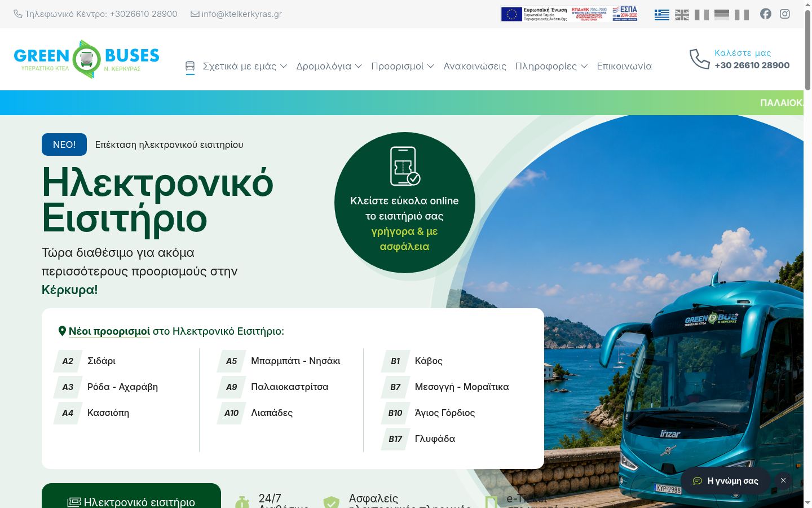
Task: Click the ΝΕΟ! badge
Action: 64,144
